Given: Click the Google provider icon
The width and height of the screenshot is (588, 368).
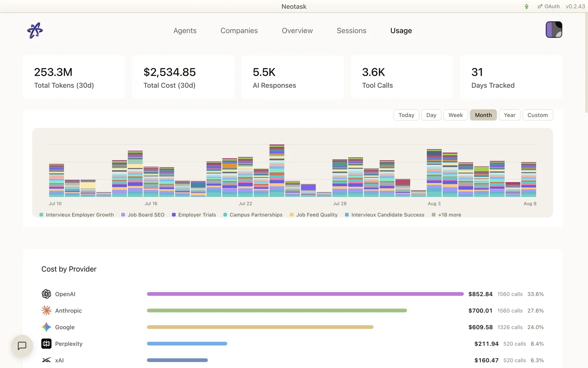Looking at the screenshot, I should (x=46, y=327).
